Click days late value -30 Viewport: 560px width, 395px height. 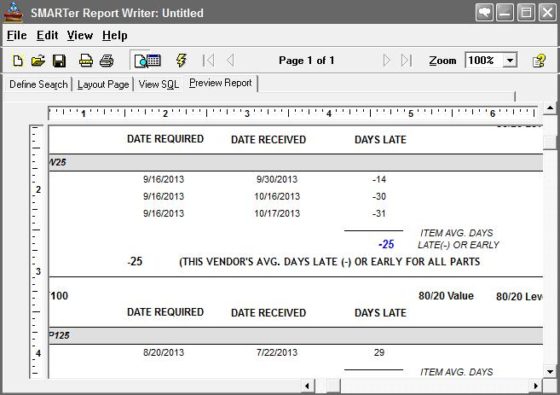[379, 196]
